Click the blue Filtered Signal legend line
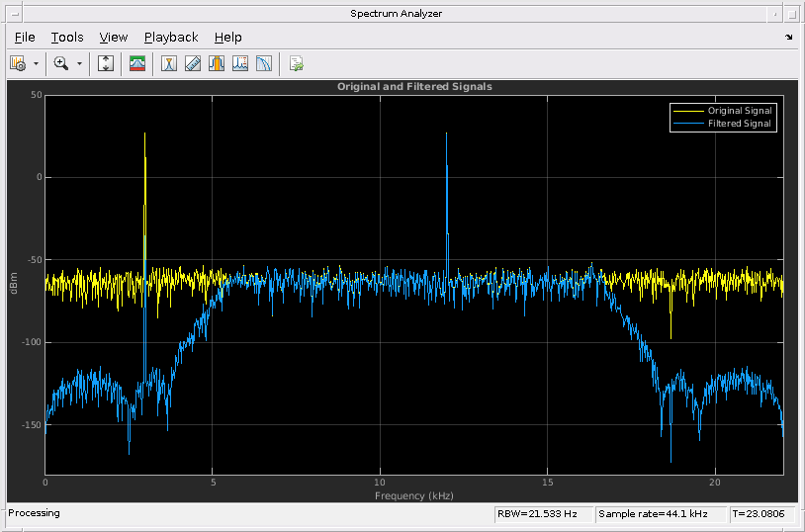 point(688,124)
